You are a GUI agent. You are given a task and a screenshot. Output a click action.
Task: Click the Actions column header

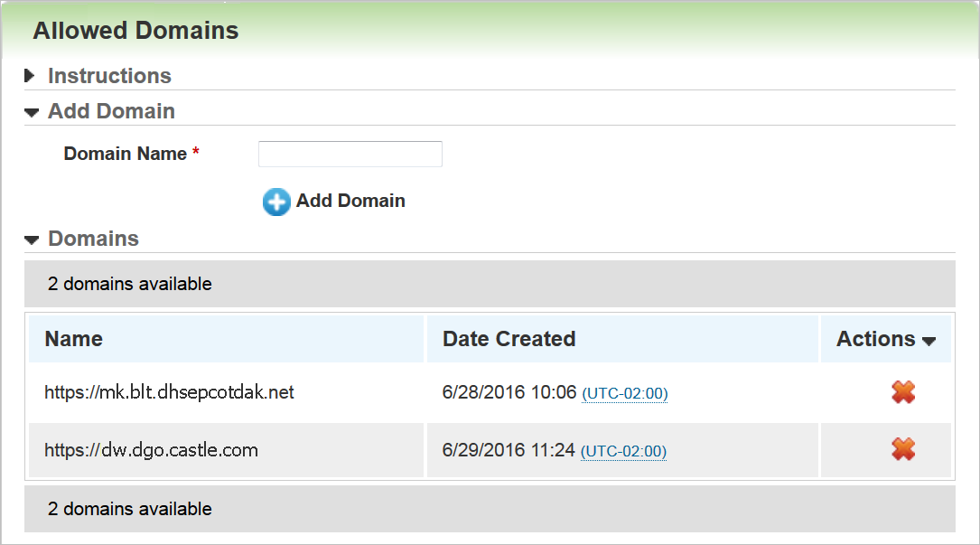[x=876, y=339]
